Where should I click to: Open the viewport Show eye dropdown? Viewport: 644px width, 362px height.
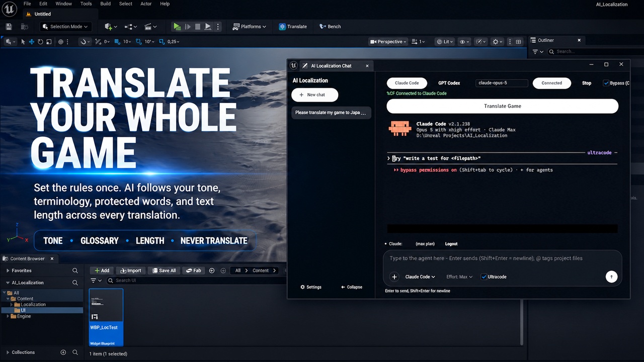point(464,42)
